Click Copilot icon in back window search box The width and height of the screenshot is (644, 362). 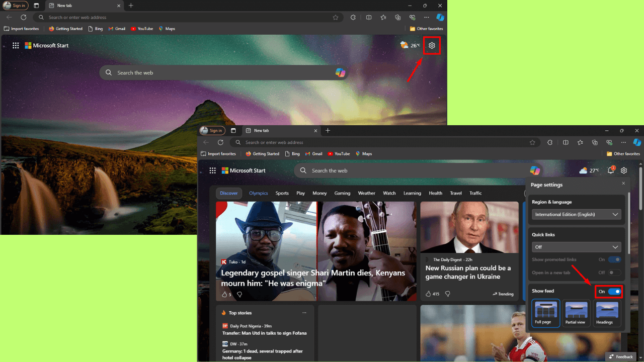pyautogui.click(x=341, y=72)
